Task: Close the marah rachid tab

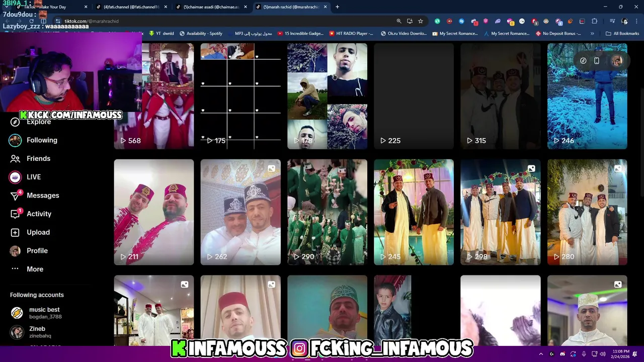Action: (x=325, y=7)
